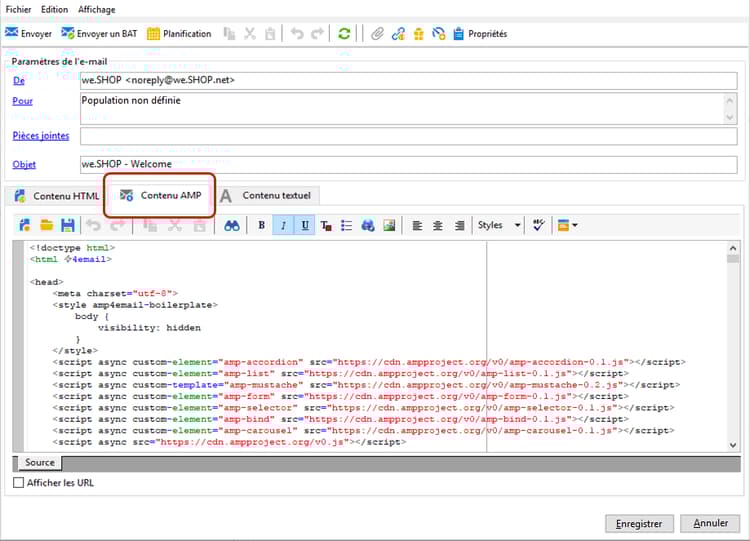Click the top toolbar copy icon
750x541 pixels.
230,33
